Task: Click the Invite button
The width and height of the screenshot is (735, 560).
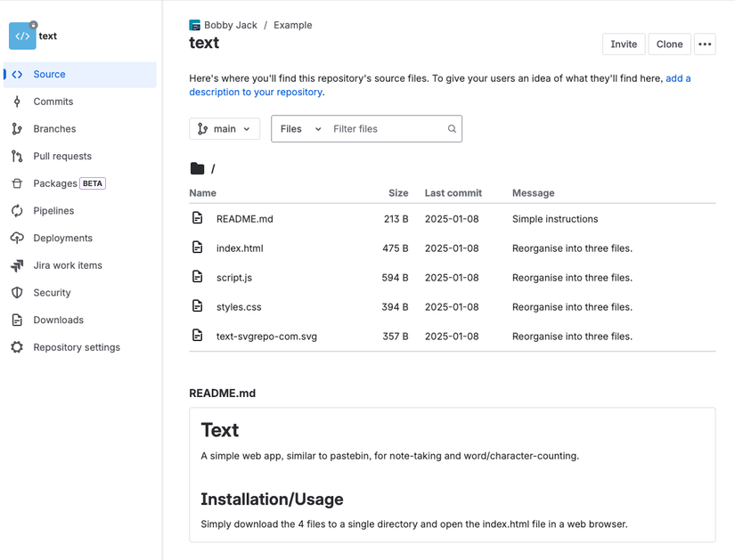Action: click(x=623, y=44)
